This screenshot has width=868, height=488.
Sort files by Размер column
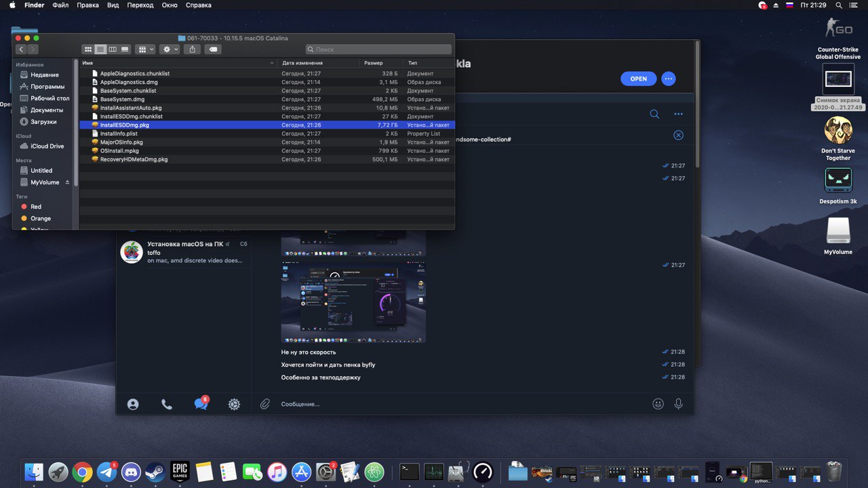point(381,63)
